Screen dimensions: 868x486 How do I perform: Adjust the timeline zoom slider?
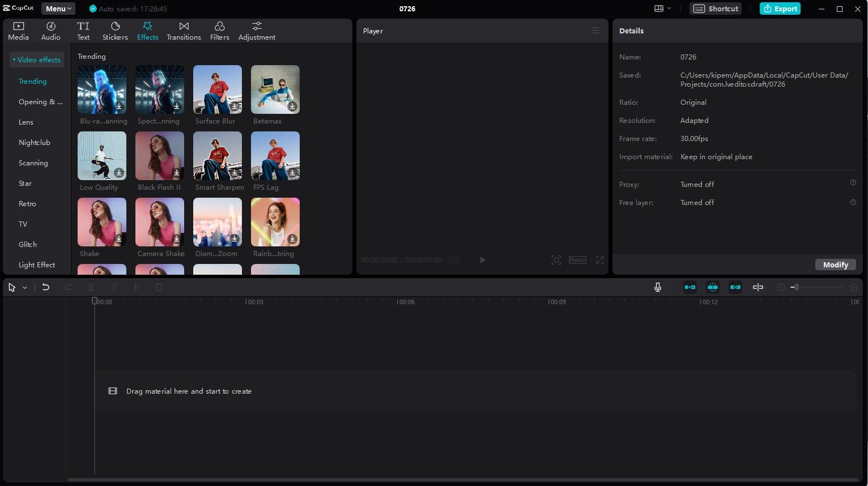point(796,287)
